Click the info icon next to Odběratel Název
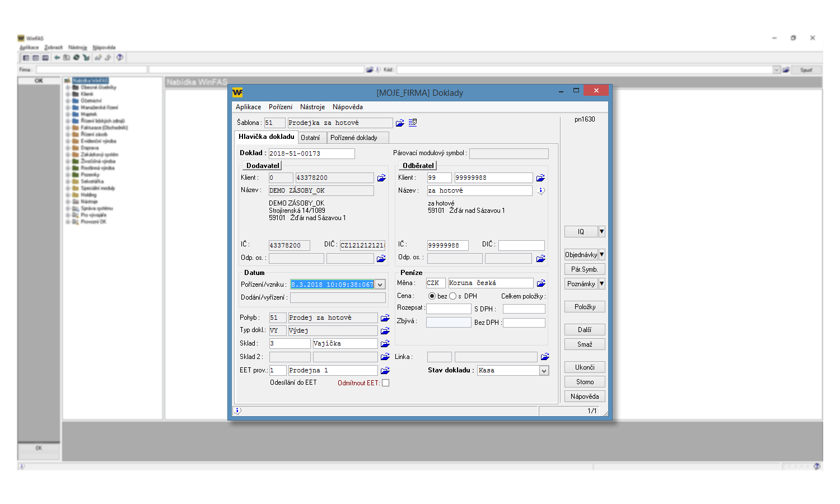Image resolution: width=840 pixels, height=504 pixels. tap(541, 190)
